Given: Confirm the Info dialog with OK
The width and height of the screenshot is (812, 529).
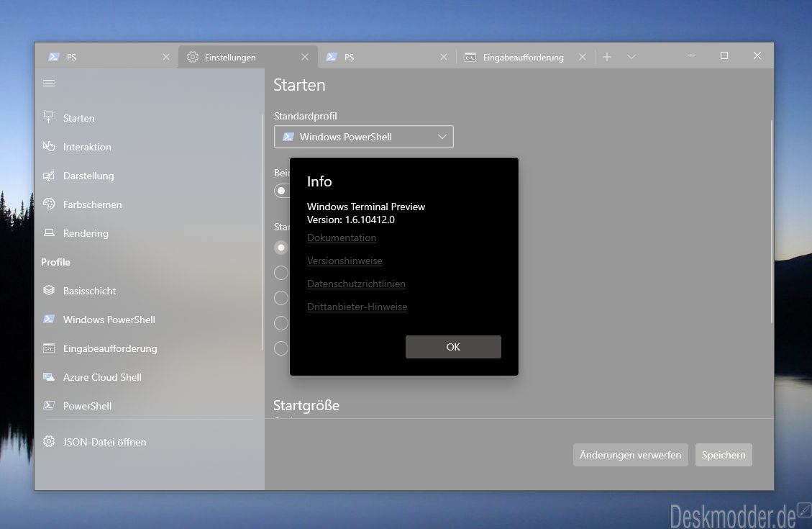Looking at the screenshot, I should point(453,347).
